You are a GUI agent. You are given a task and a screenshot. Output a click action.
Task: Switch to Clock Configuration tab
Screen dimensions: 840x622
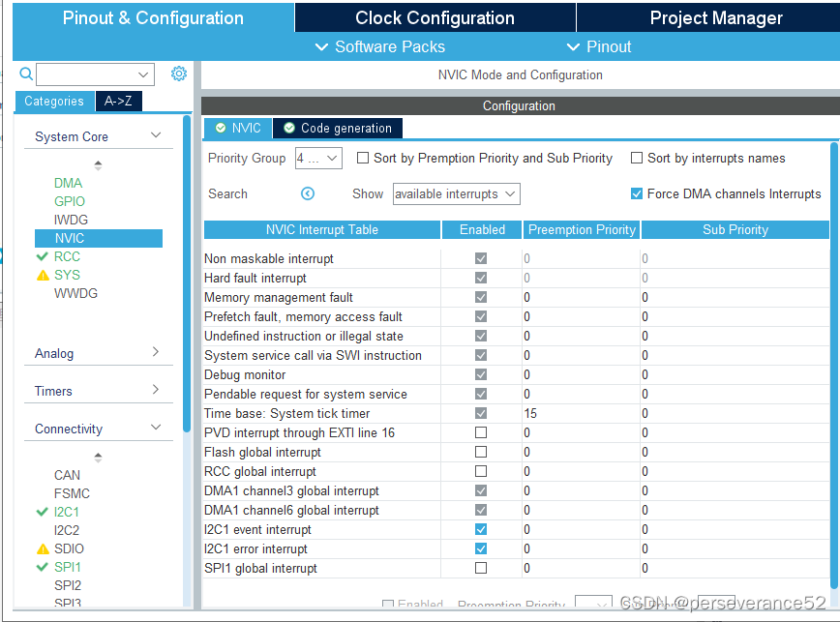pos(435,17)
